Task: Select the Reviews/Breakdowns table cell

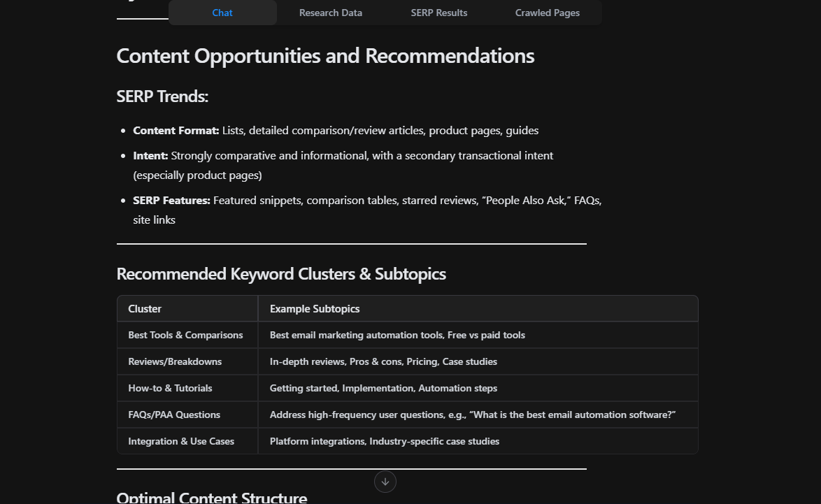Action: coord(175,361)
